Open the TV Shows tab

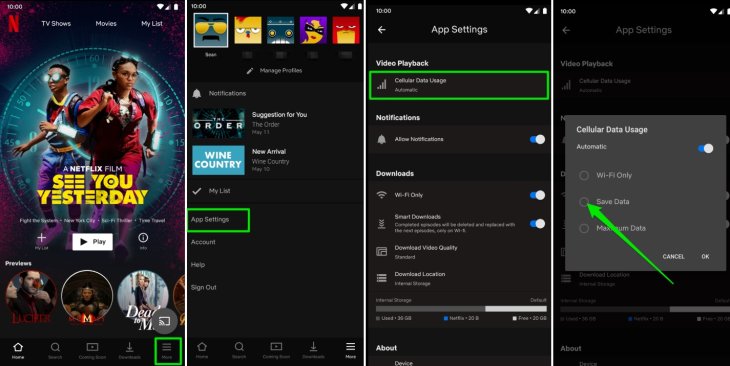point(56,23)
